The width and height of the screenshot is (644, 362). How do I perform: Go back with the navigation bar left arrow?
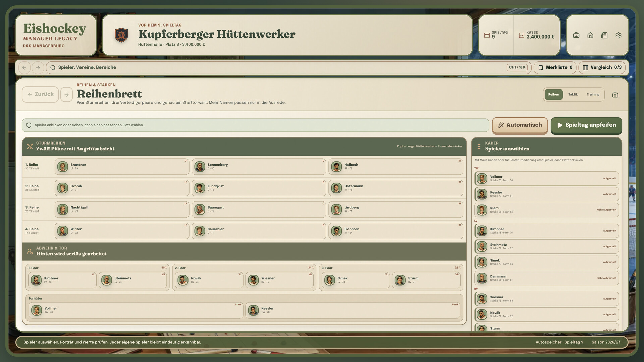pos(24,68)
